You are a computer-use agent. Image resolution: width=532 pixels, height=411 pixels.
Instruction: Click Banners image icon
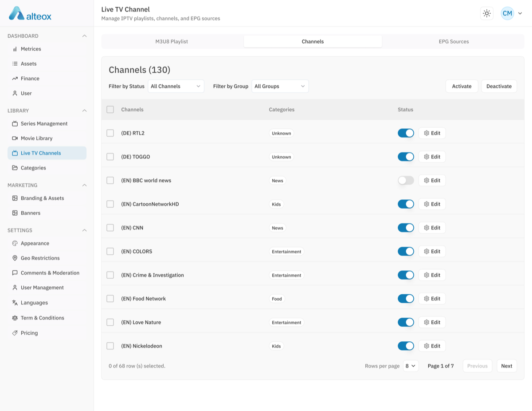pos(15,213)
